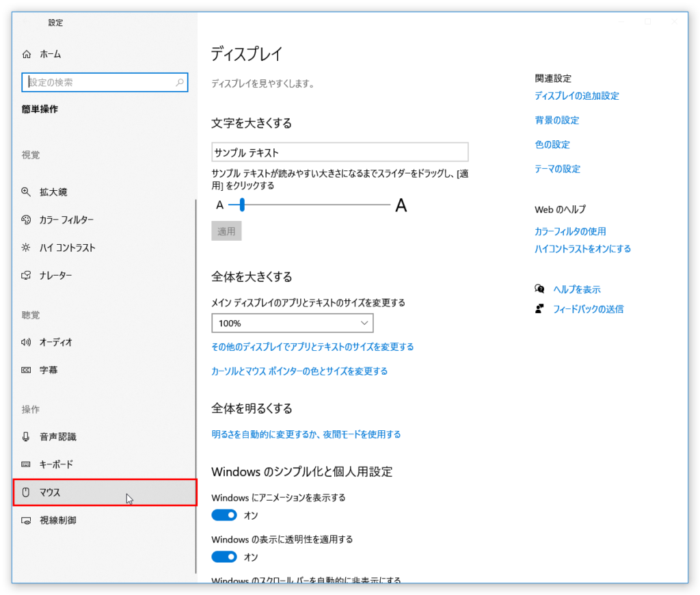Viewport: 700px width, 595px height.
Task: Click the Magnifier (拡大鏡) icon
Action: tap(26, 192)
